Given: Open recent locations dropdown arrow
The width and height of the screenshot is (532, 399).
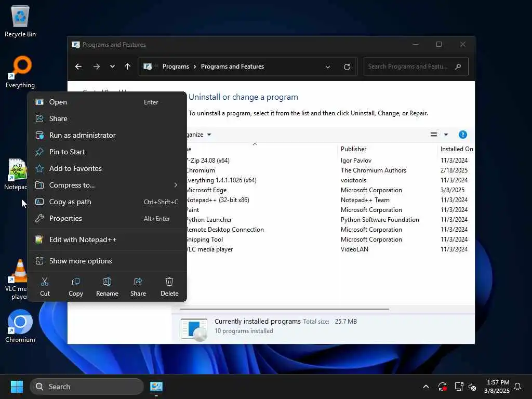Looking at the screenshot, I should (x=112, y=66).
